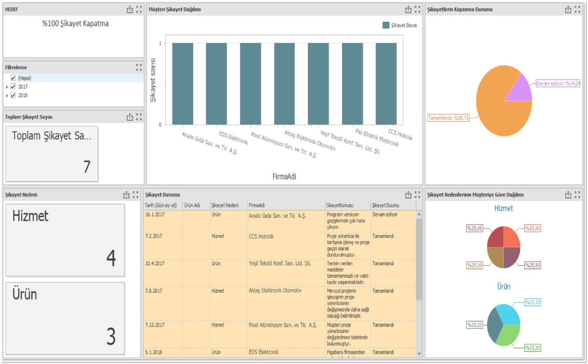Toggle the 2018 filter checkbox

point(13,95)
